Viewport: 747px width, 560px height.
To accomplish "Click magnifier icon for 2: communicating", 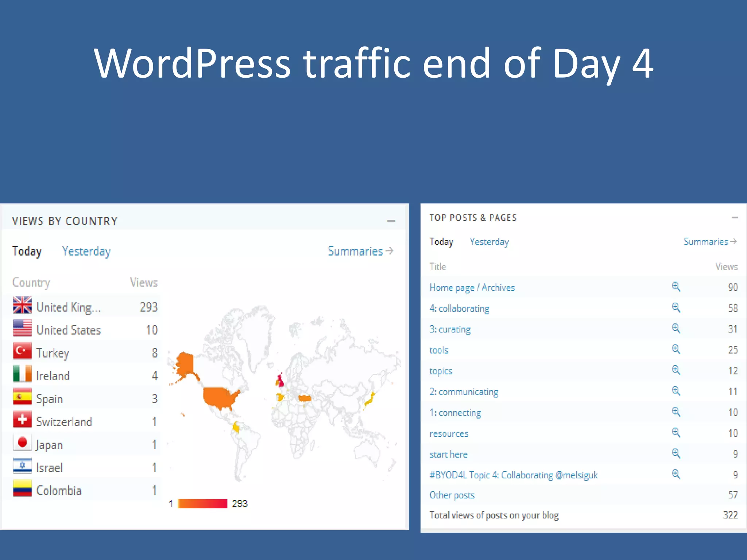I will point(676,391).
